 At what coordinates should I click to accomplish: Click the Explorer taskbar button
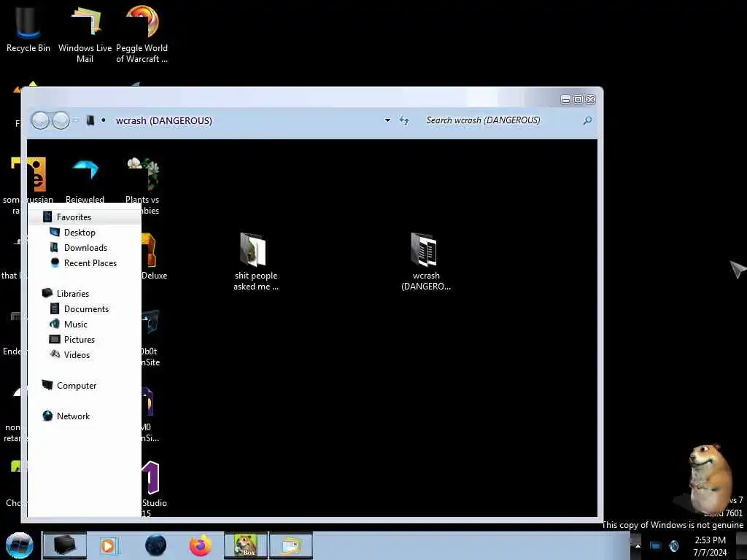(65, 545)
